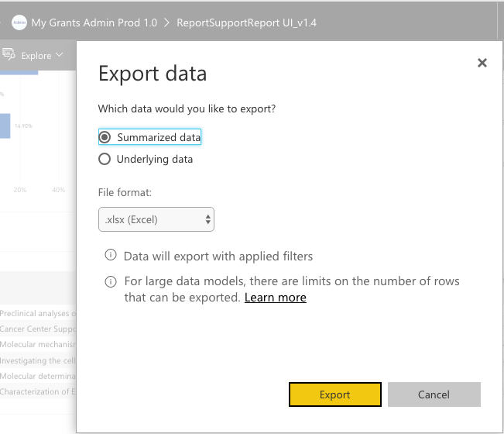Click the 'Characterization of E' row
This screenshot has width=504, height=434.
(38, 391)
